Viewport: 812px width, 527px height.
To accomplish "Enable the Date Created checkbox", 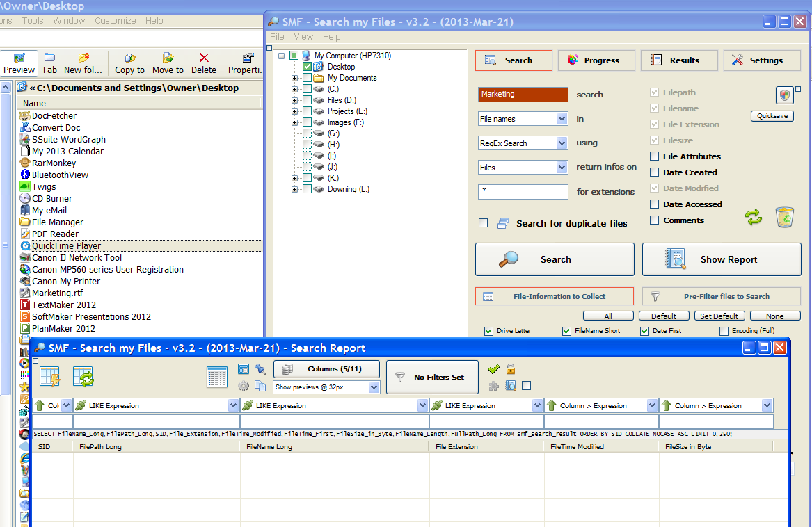I will click(x=655, y=172).
